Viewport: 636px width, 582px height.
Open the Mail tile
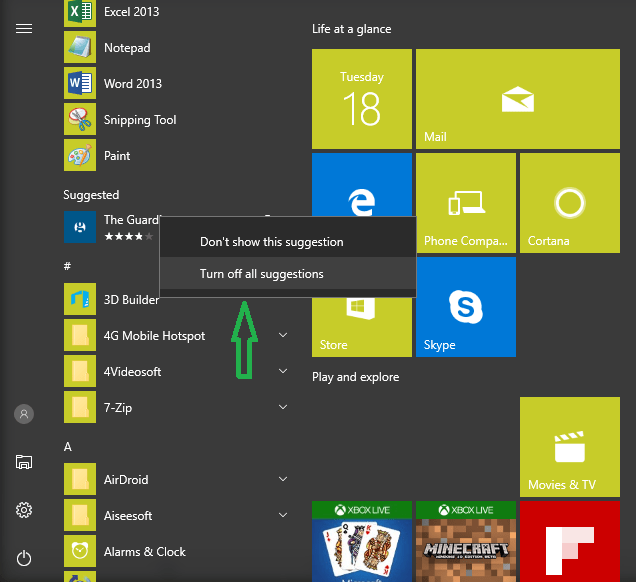518,99
